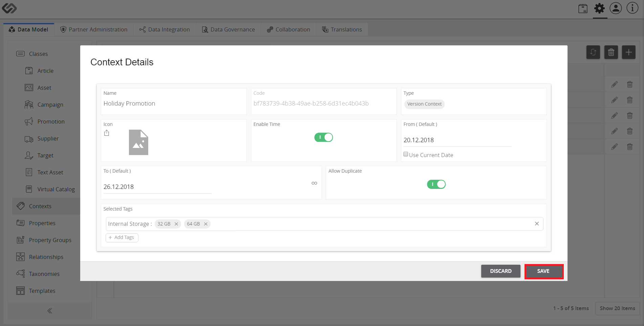Select Classes in the sidebar
644x326 pixels.
[x=46, y=54]
